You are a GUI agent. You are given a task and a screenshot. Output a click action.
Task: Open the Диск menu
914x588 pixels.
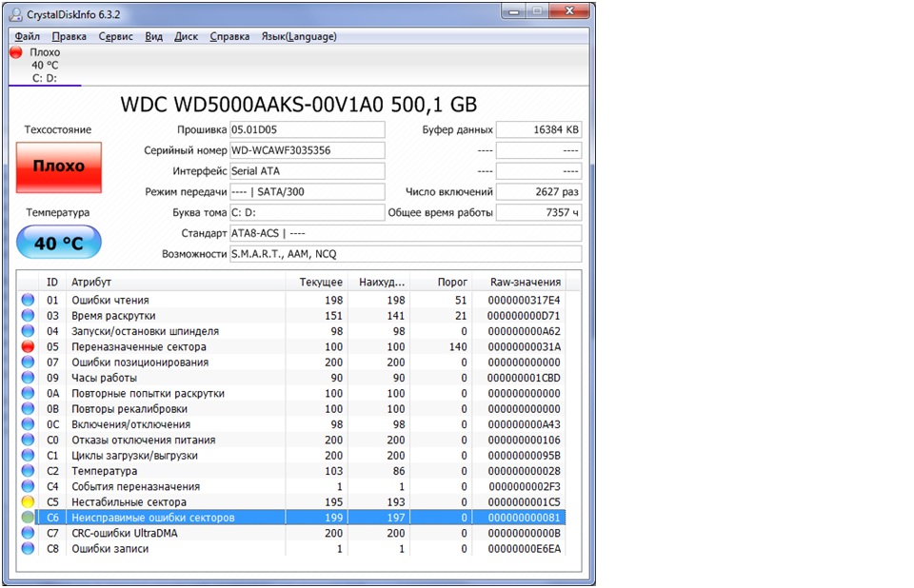(x=186, y=36)
